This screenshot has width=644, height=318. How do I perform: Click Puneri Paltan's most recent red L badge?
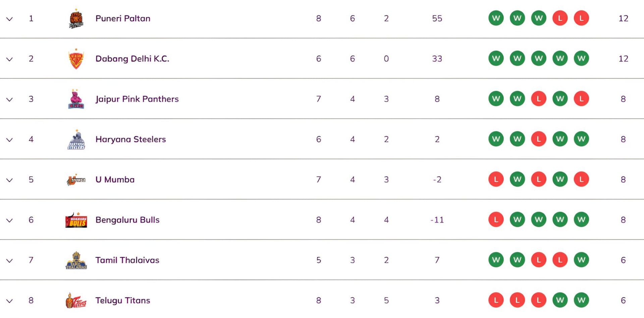(581, 18)
